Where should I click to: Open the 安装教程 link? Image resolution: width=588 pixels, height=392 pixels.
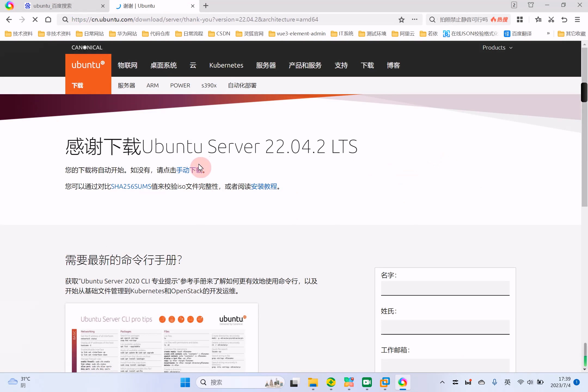click(264, 186)
